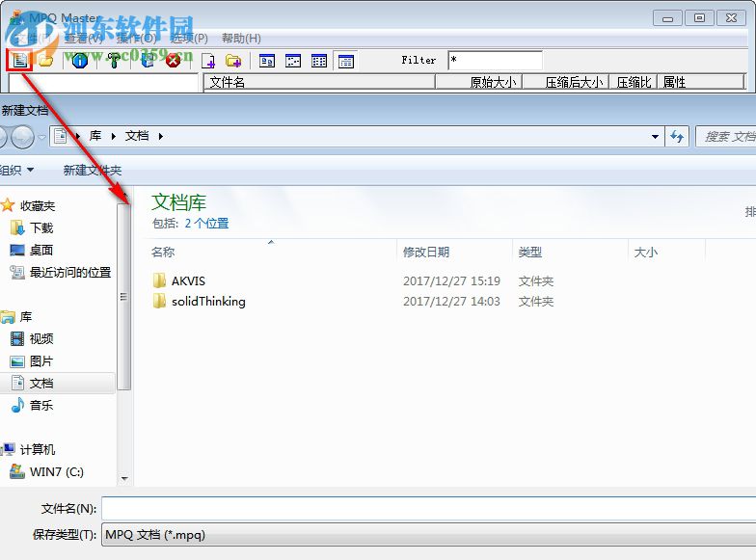
Task: Select WIN7 (C:) drive
Action: [56, 472]
